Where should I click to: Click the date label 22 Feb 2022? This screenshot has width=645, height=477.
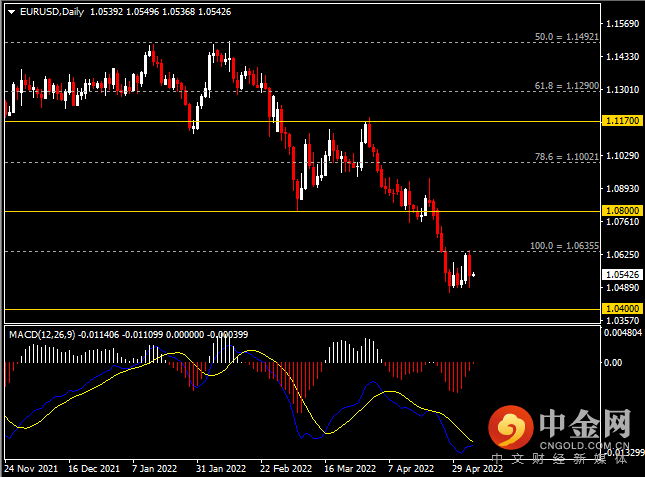pyautogui.click(x=285, y=468)
